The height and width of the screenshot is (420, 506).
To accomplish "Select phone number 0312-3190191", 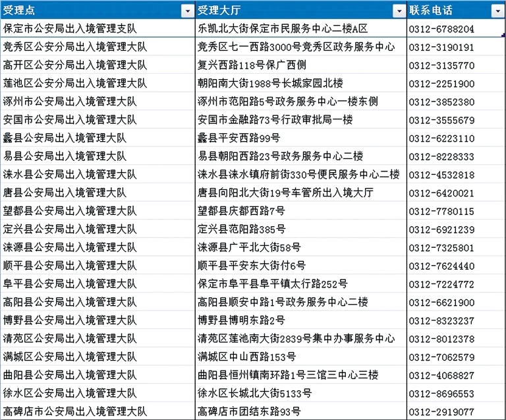I will pyautogui.click(x=441, y=47).
